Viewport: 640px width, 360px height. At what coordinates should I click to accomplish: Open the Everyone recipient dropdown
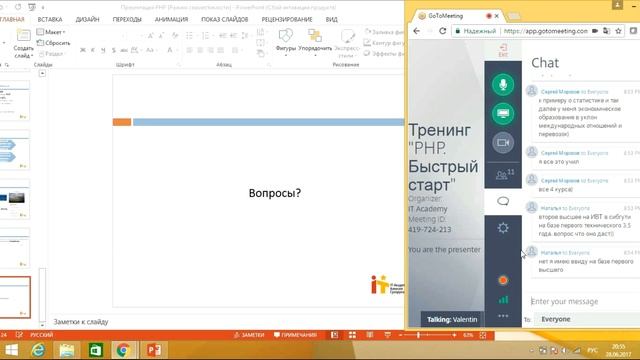(x=588, y=319)
